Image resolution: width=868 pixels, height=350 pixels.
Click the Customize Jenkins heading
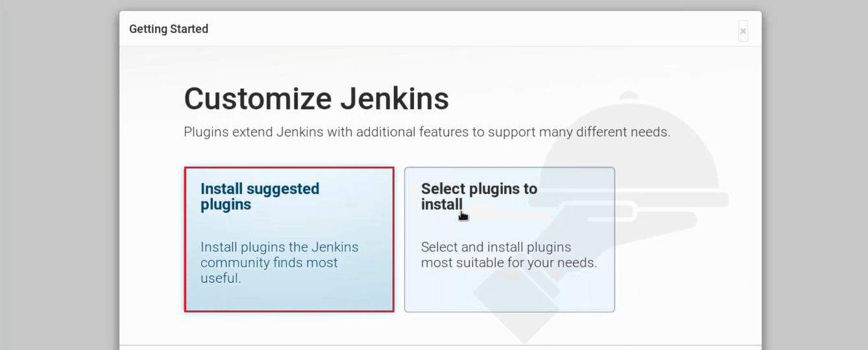coord(316,99)
